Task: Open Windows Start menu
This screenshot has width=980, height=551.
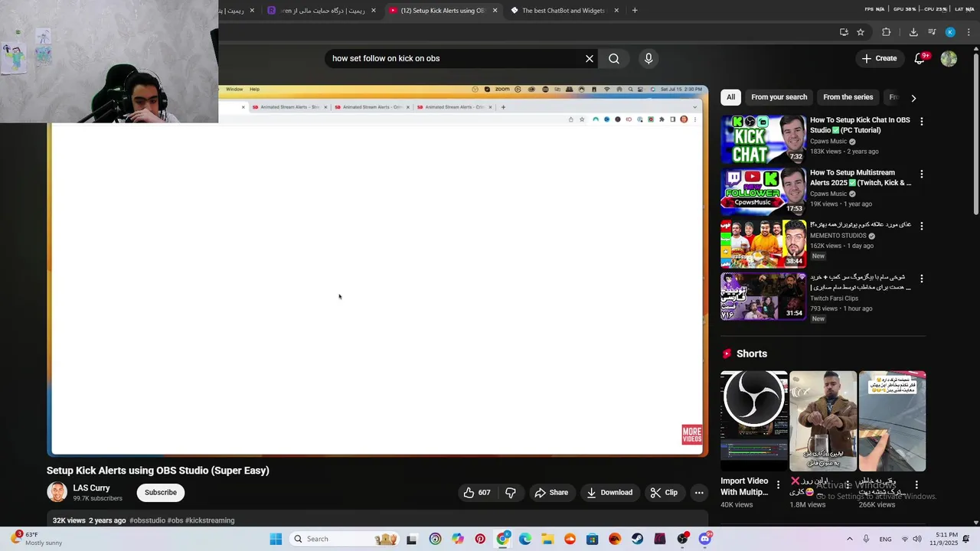Action: 276,539
